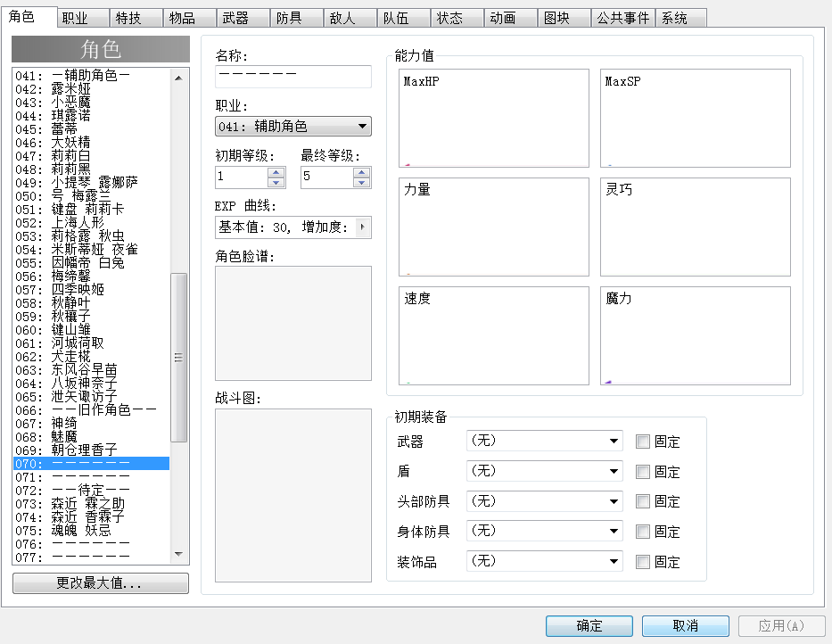Select actor 061: 河城荷取 in list
Image resolution: width=832 pixels, height=644 pixels.
tap(91, 343)
